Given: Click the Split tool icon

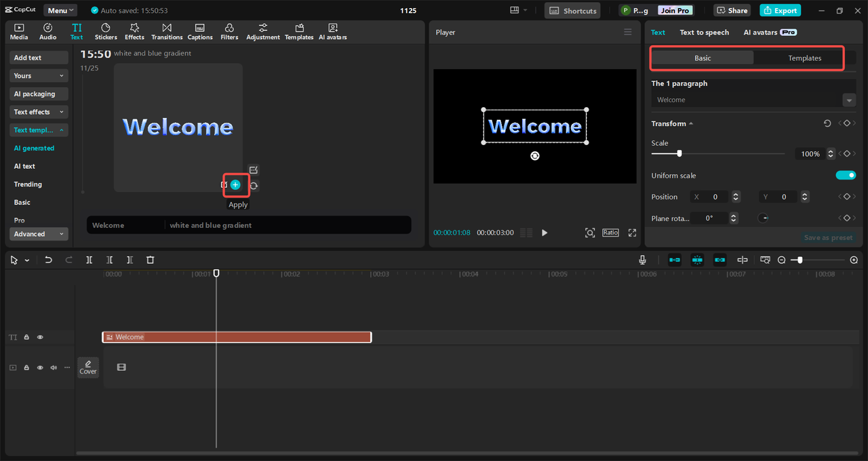Looking at the screenshot, I should (89, 260).
